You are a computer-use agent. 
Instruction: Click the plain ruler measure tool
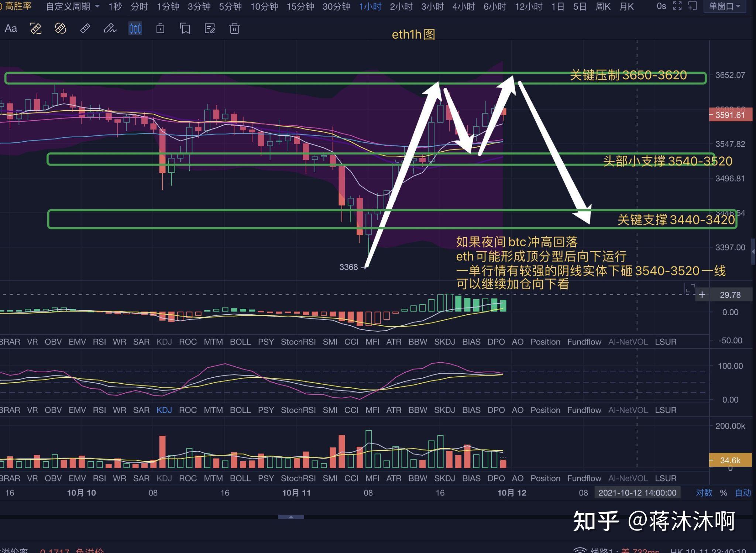pyautogui.click(x=85, y=28)
